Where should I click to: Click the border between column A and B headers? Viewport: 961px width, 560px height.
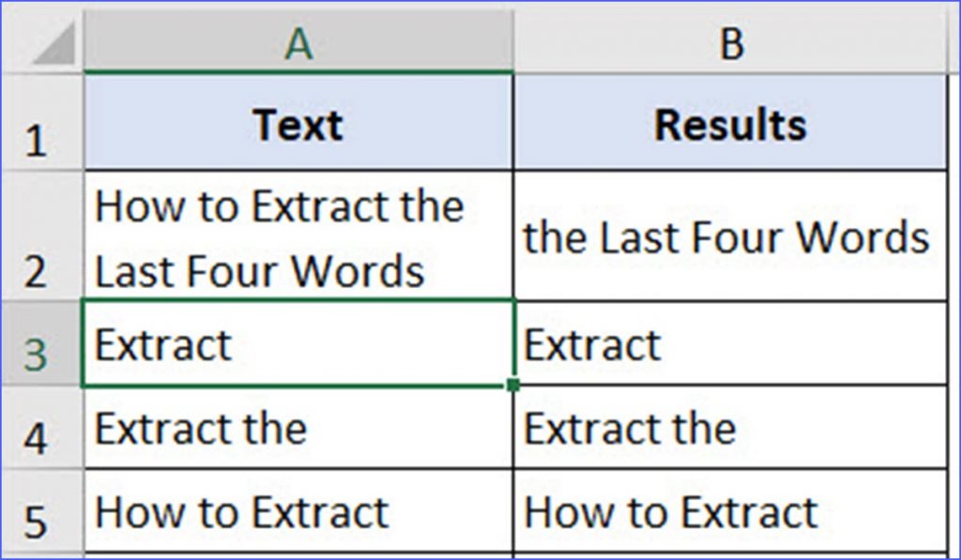(513, 41)
